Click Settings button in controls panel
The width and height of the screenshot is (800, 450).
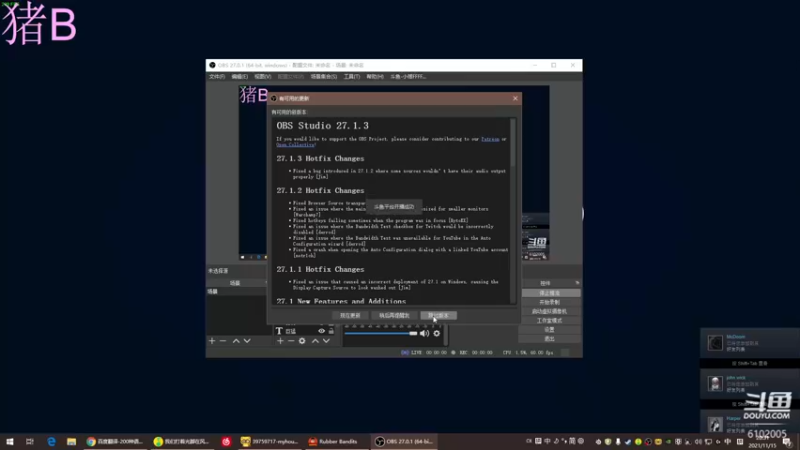549,330
